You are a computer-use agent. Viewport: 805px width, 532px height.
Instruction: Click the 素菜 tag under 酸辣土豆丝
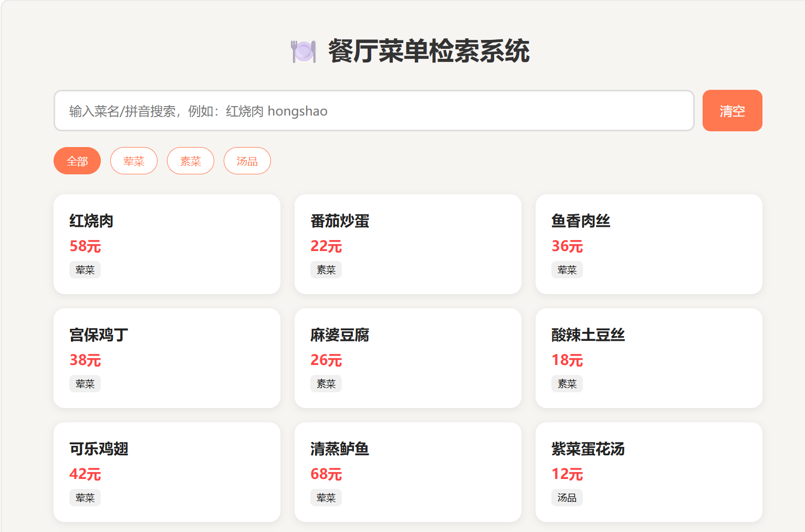pyautogui.click(x=567, y=384)
